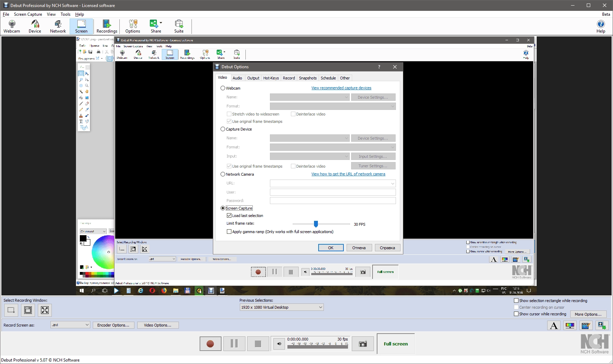Screen dimensions: 613x364
Task: Start recording with the main red Record button
Action: point(210,344)
